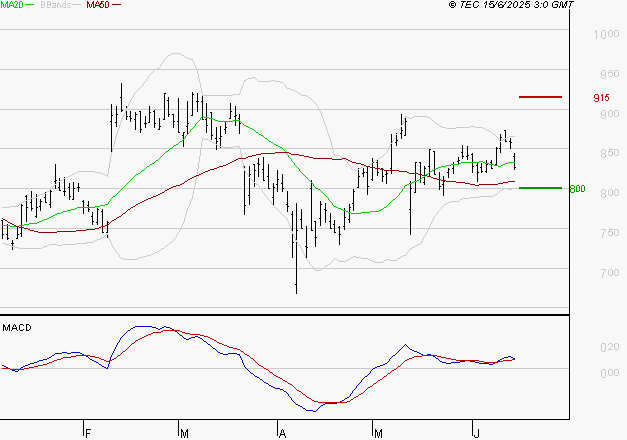
Task: Click the 700 price axis label
Action: coord(608,272)
